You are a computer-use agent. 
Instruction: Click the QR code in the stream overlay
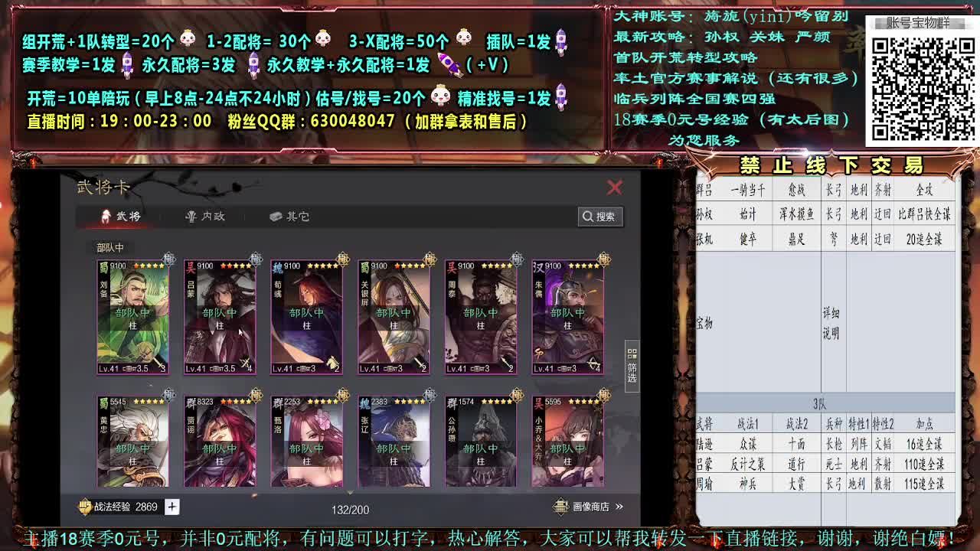pyautogui.click(x=922, y=88)
